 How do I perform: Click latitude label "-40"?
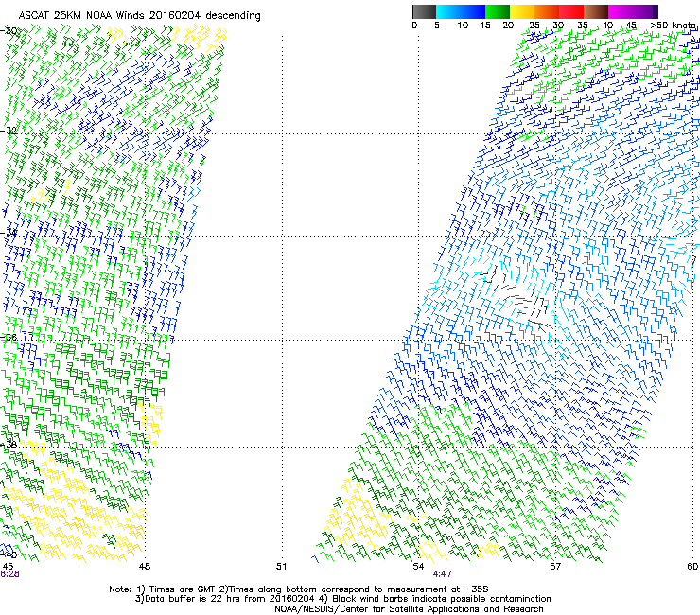[9, 554]
